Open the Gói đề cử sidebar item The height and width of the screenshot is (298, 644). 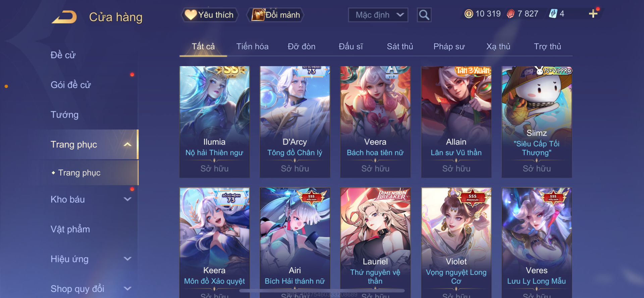click(x=71, y=85)
